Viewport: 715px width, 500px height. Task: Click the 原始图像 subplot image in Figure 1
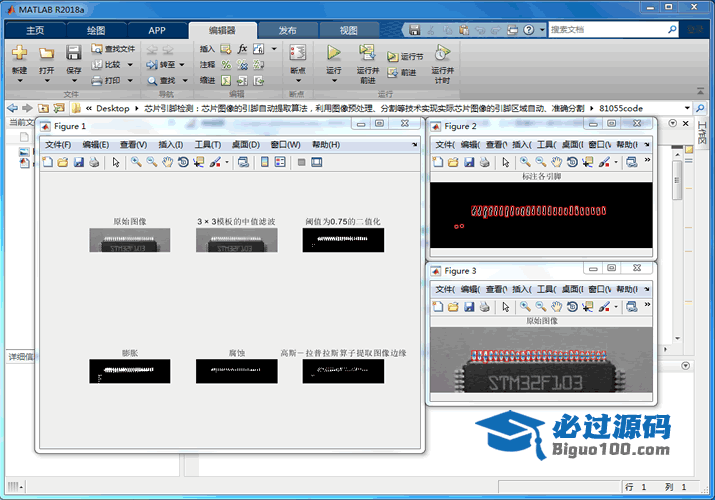(x=130, y=240)
